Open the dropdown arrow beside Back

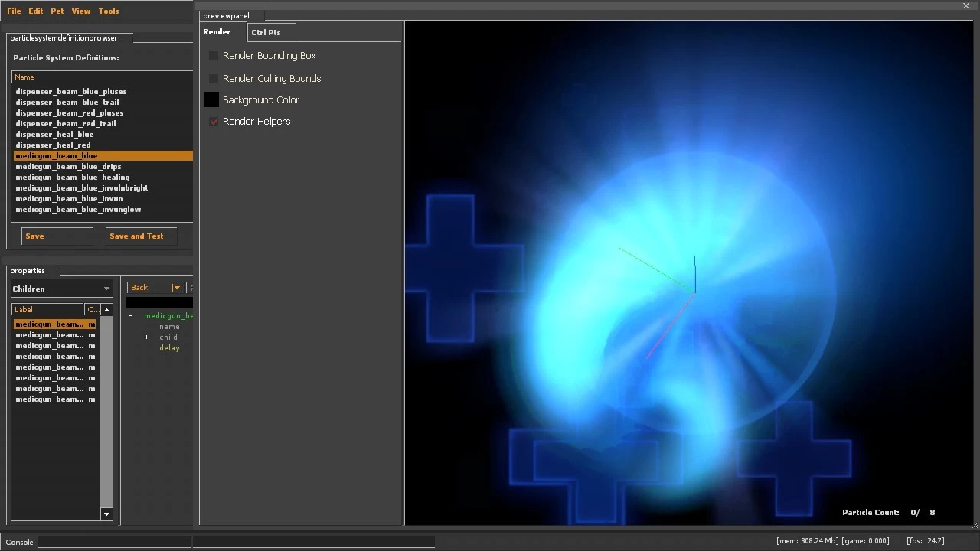[177, 288]
